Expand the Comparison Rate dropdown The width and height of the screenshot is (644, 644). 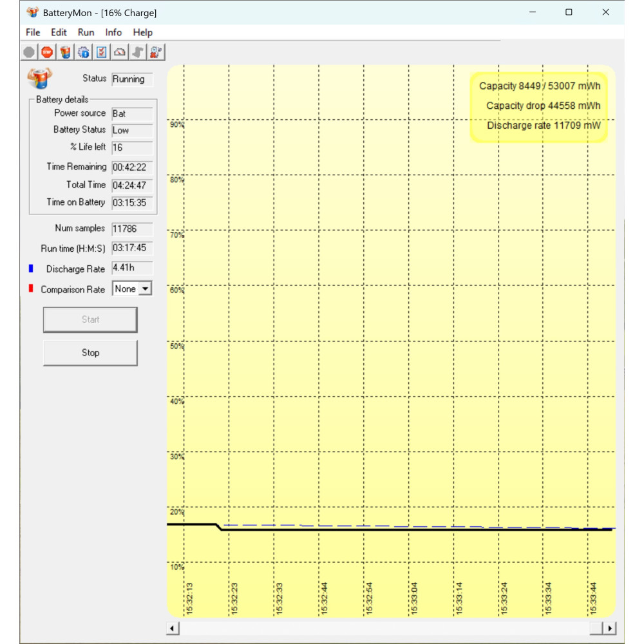coord(145,289)
